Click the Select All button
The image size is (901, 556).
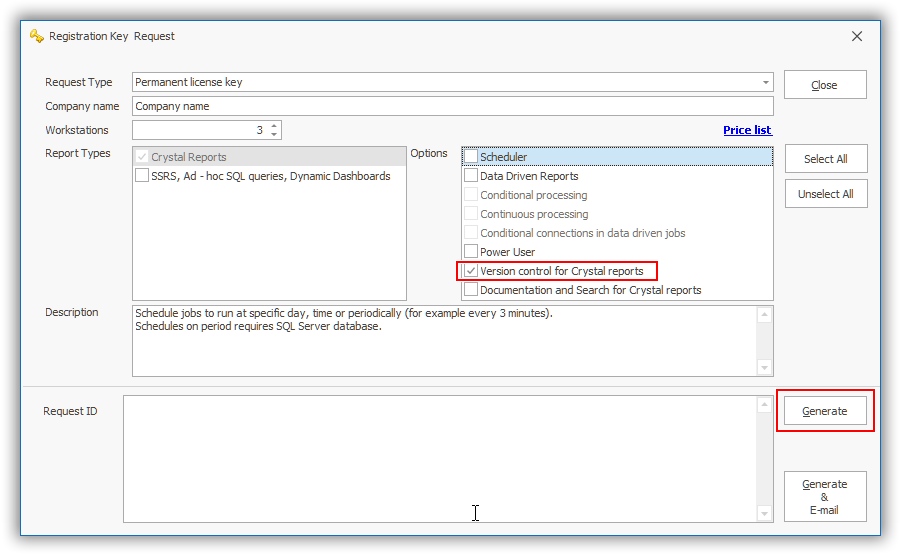click(825, 159)
